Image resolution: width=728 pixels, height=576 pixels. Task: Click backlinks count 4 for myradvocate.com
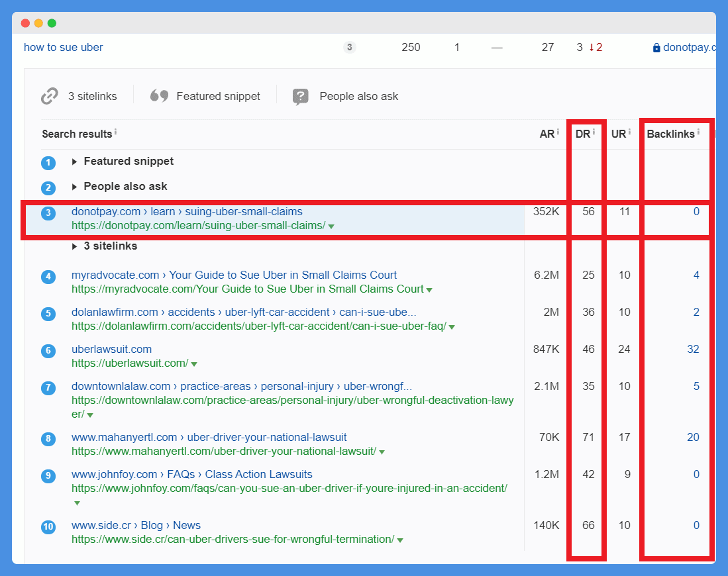pos(696,275)
